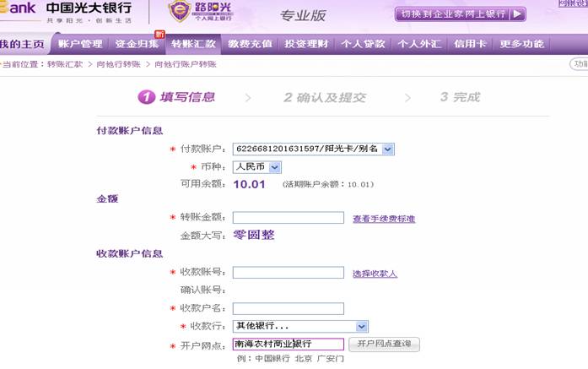Open the 转账汇款 tab

(x=193, y=44)
